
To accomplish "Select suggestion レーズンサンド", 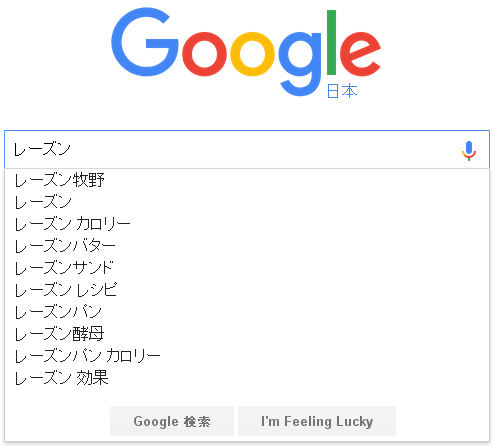I will [x=247, y=268].
